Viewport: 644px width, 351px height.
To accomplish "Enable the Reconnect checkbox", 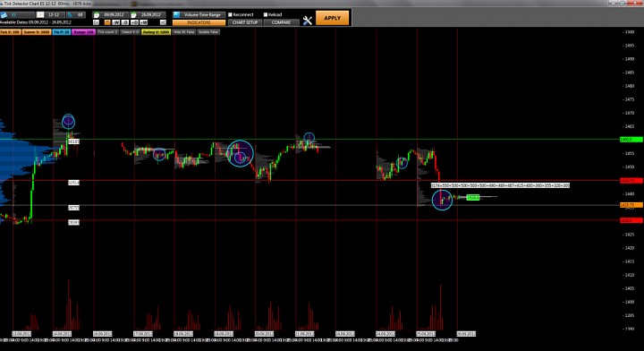I will [x=231, y=15].
